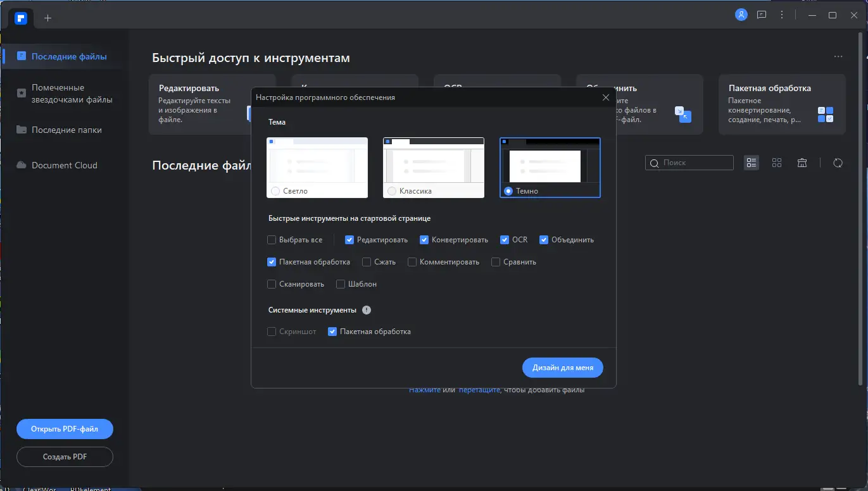Click the PDFelement home logo icon

[22, 17]
